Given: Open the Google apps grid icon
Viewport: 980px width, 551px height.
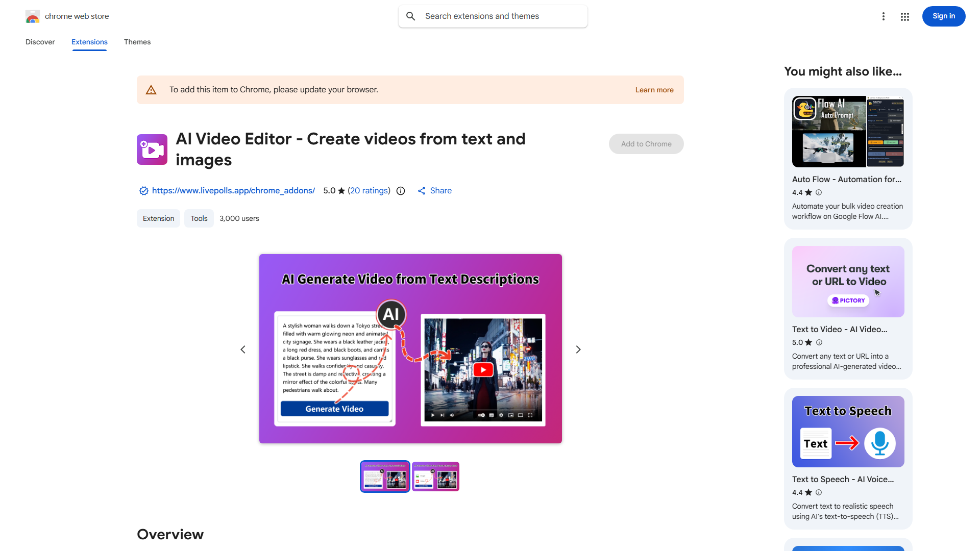Looking at the screenshot, I should 904,16.
